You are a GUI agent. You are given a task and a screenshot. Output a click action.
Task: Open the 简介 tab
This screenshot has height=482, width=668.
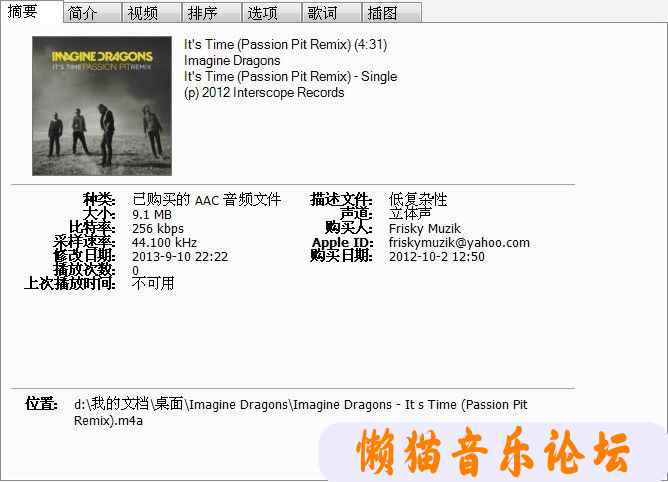(x=92, y=13)
